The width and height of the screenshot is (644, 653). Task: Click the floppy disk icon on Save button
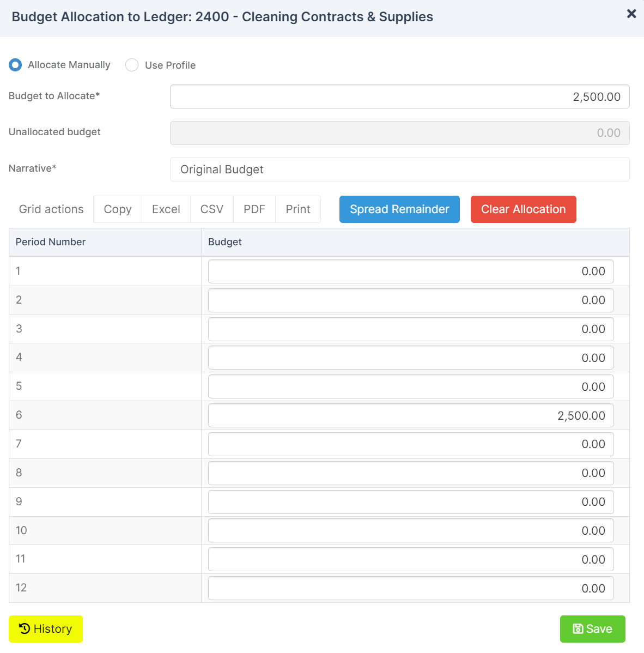[x=578, y=628]
